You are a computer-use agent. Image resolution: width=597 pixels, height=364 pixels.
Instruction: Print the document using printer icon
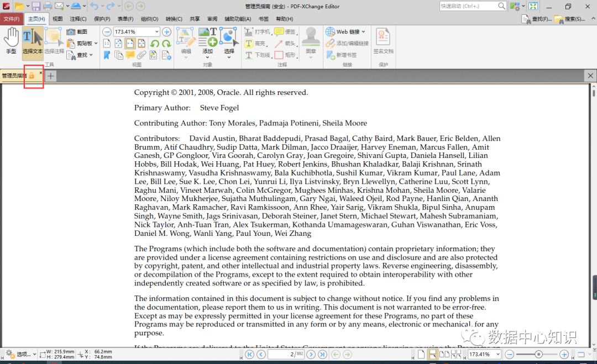coord(48,6)
